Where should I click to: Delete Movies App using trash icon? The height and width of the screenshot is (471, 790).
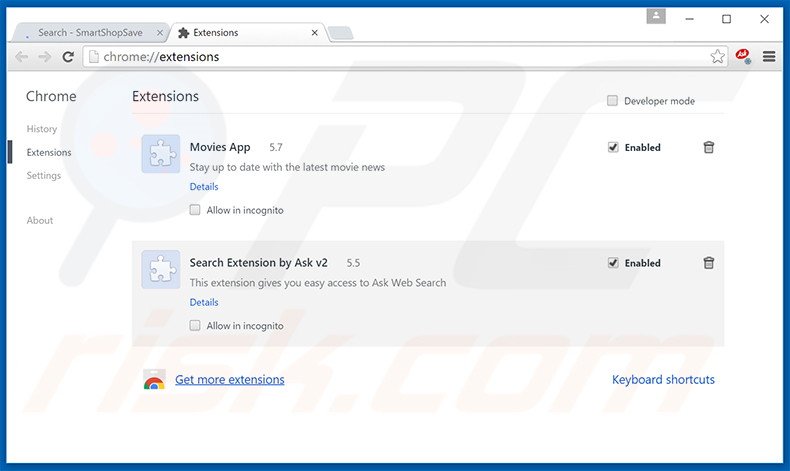708,147
